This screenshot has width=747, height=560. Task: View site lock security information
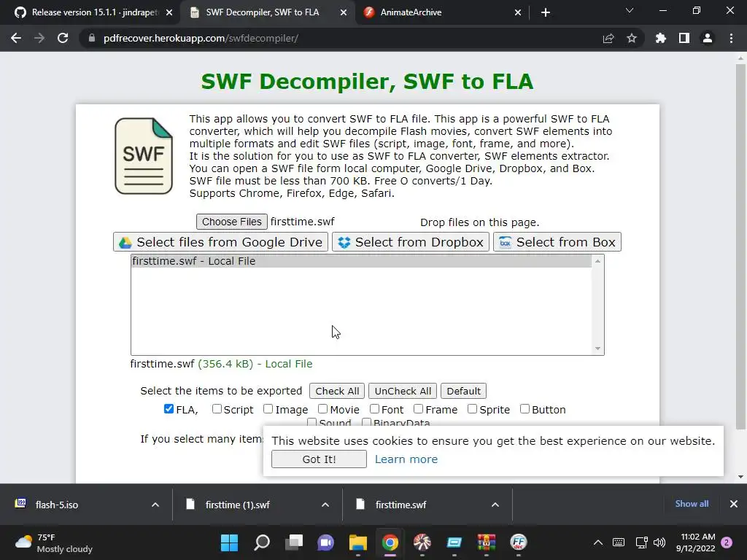[92, 38]
